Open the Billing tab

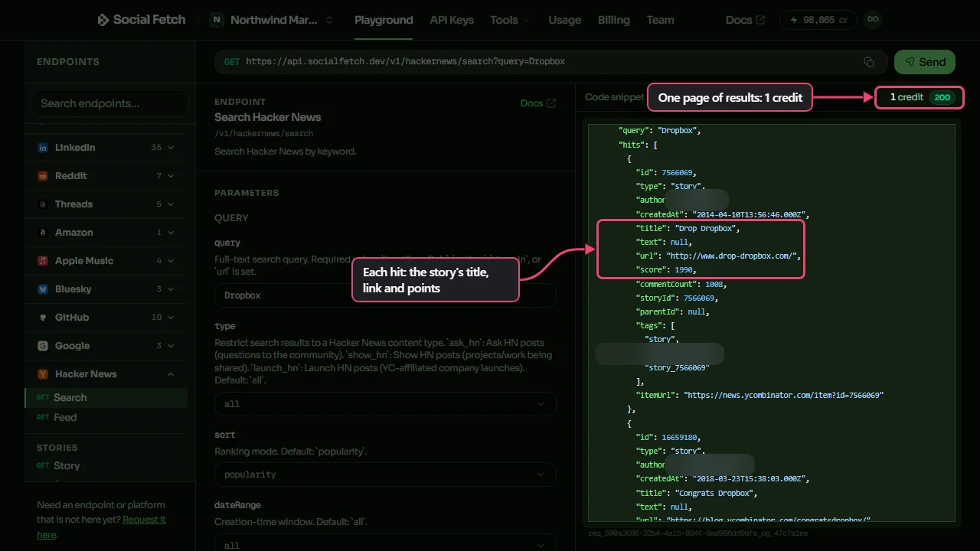tap(614, 20)
